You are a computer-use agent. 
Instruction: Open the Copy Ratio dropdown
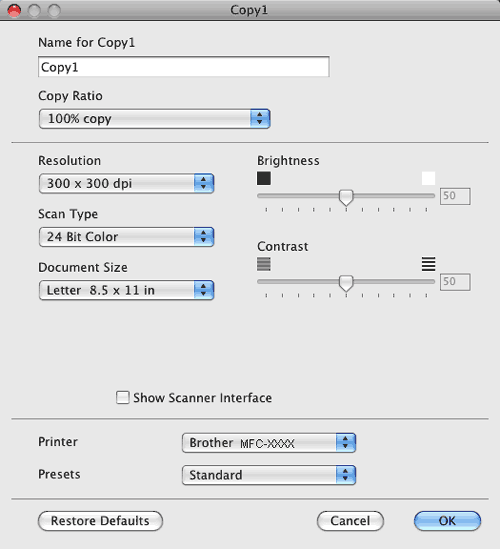[154, 119]
